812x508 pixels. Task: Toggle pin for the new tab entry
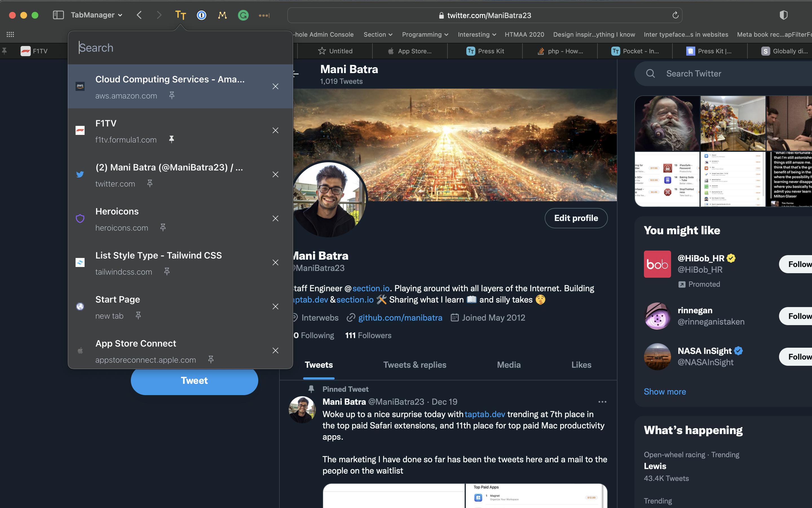[138, 316]
